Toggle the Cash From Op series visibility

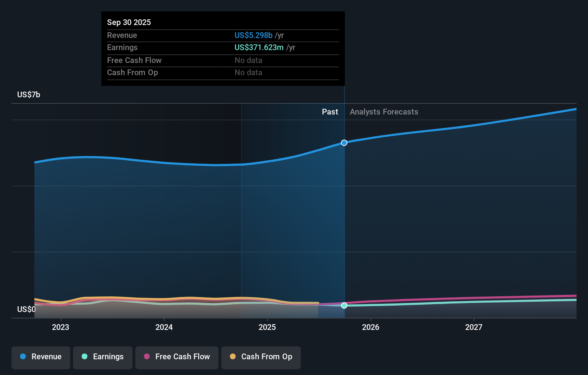pos(261,357)
